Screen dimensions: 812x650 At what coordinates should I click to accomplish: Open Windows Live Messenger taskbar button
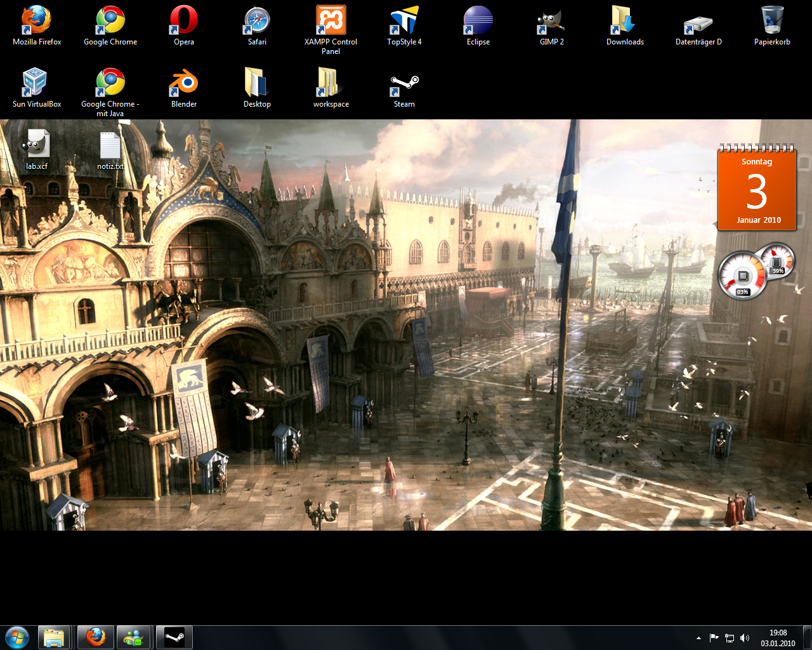coord(134,637)
